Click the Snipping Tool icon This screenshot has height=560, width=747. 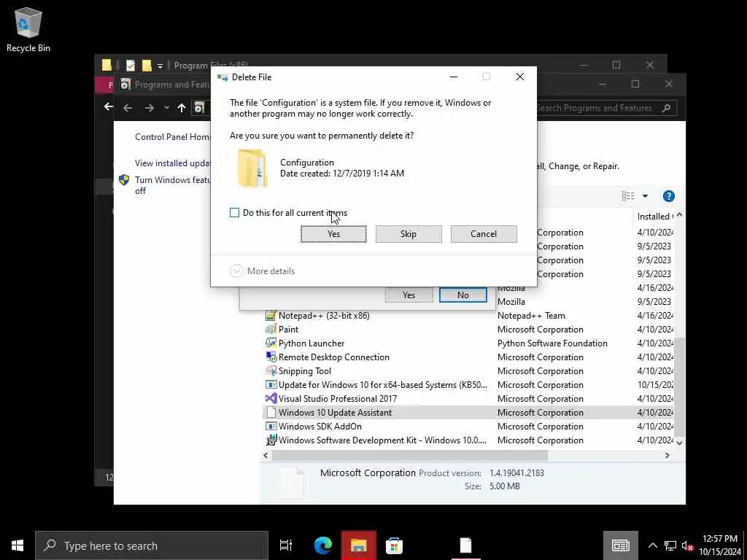point(271,370)
